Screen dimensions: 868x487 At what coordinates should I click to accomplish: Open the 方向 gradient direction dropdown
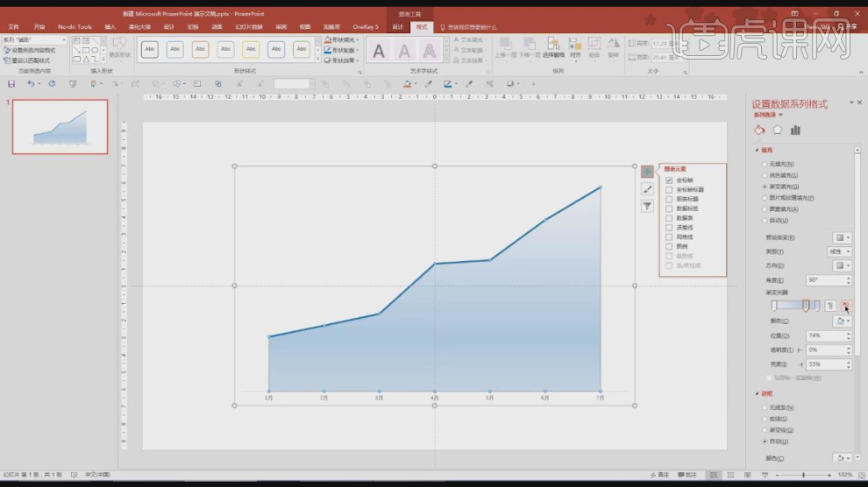coord(842,266)
